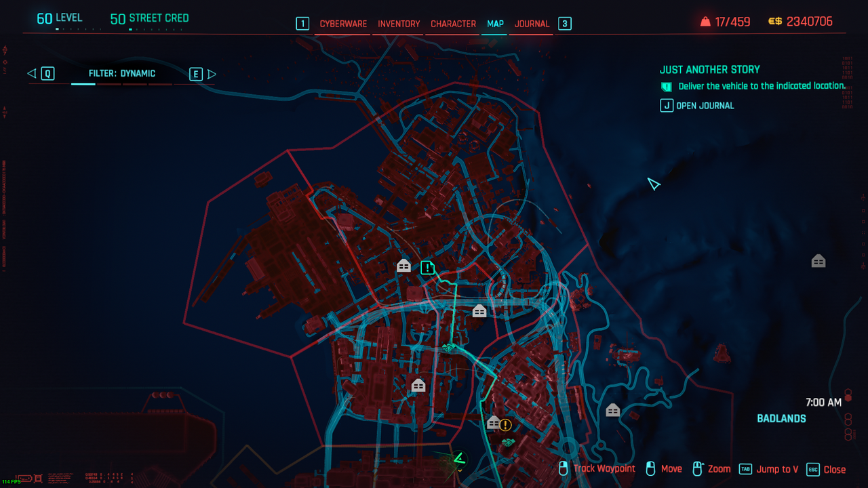
Task: Switch to the Inventory tab
Action: [399, 24]
